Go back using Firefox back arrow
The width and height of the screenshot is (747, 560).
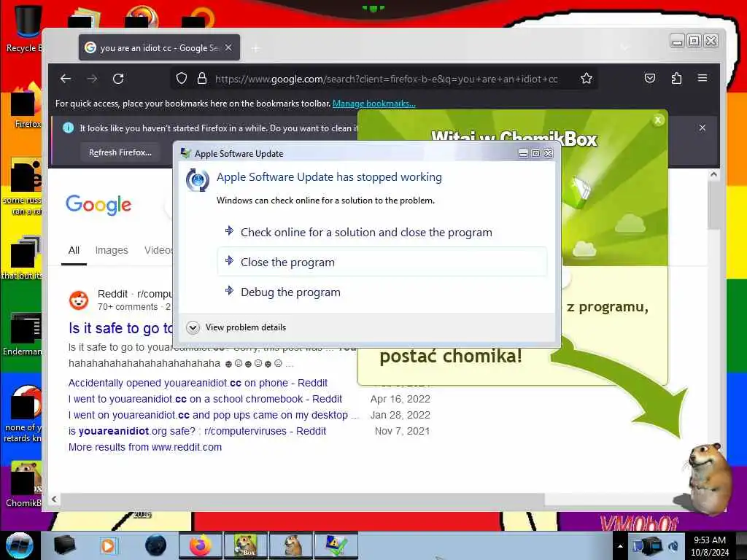(x=66, y=79)
